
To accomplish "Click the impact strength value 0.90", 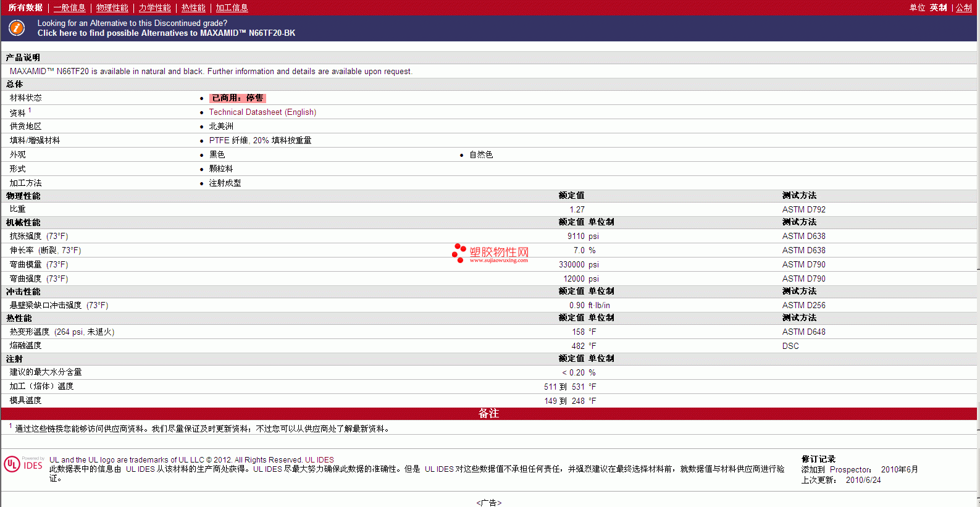I will tap(577, 306).
